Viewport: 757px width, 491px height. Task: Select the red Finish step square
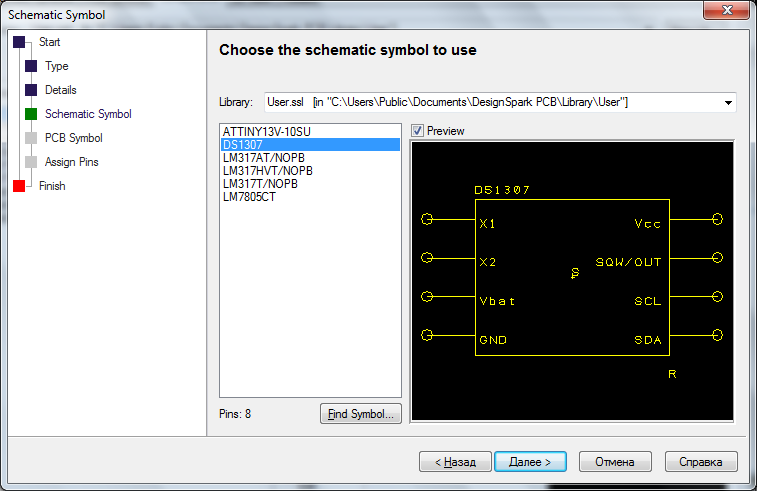tap(19, 186)
